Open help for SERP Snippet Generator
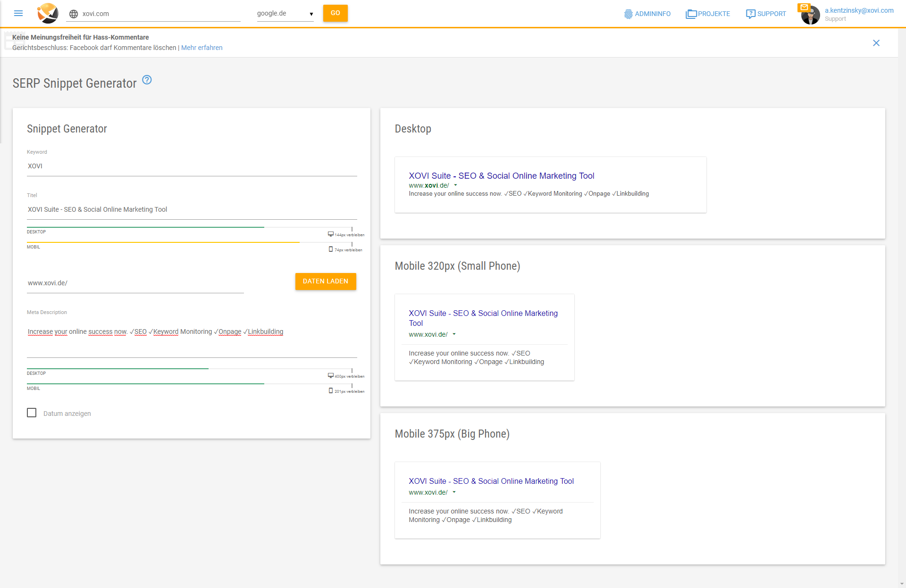The image size is (906, 588). click(x=147, y=80)
